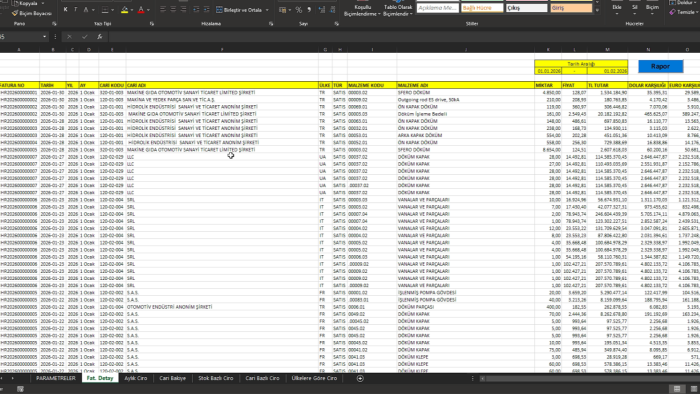The height and width of the screenshot is (394, 700).
Task: Select the Biçim Boyacısı format painter
Action: (x=32, y=13)
